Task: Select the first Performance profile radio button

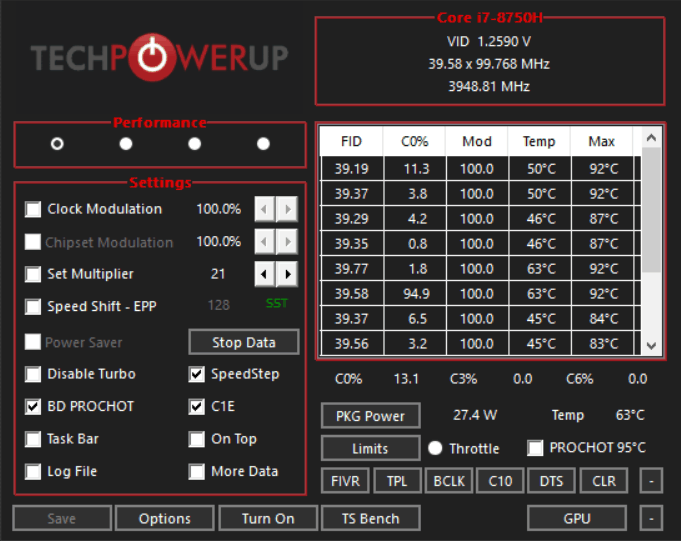Action: pos(57,143)
